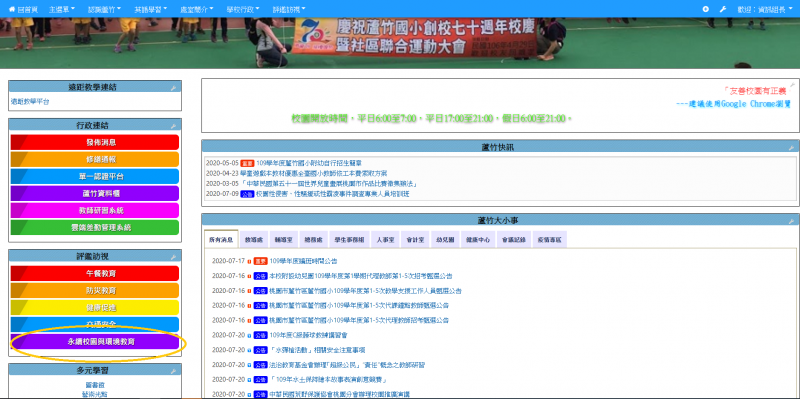Image resolution: width=800 pixels, height=399 pixels.
Task: Click the small icon beside 109年度C級籃球教練講習會
Action: (249, 336)
